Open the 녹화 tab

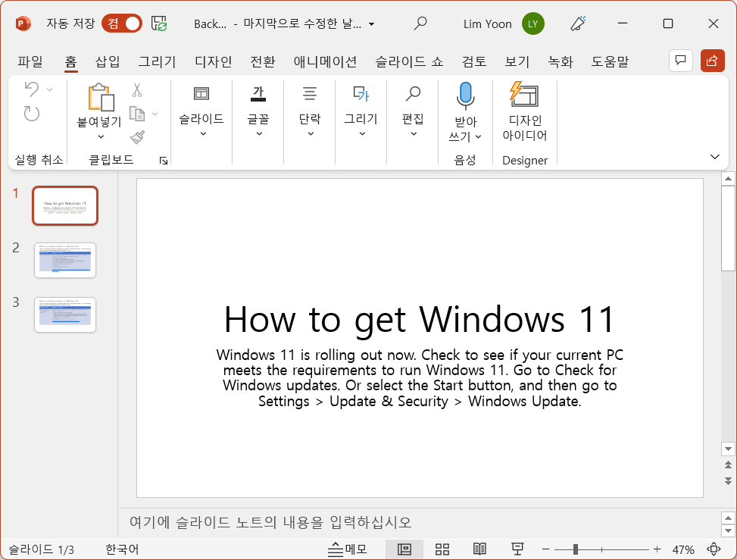[x=561, y=61]
